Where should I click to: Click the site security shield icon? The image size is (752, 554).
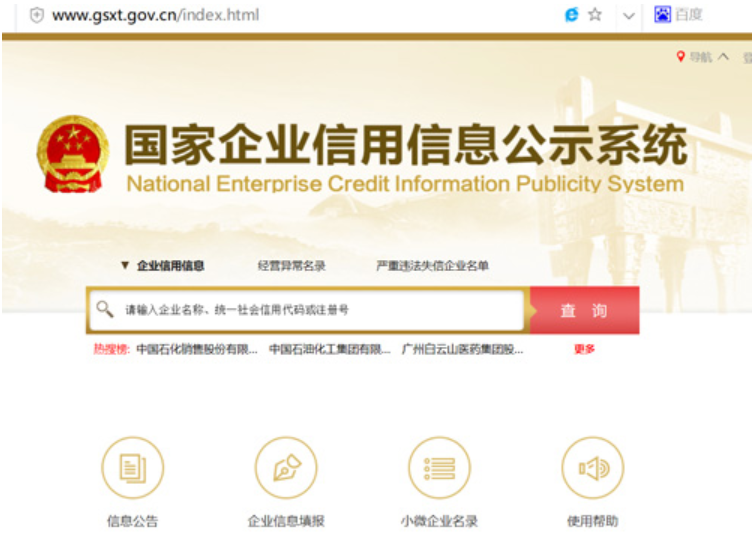tap(37, 15)
